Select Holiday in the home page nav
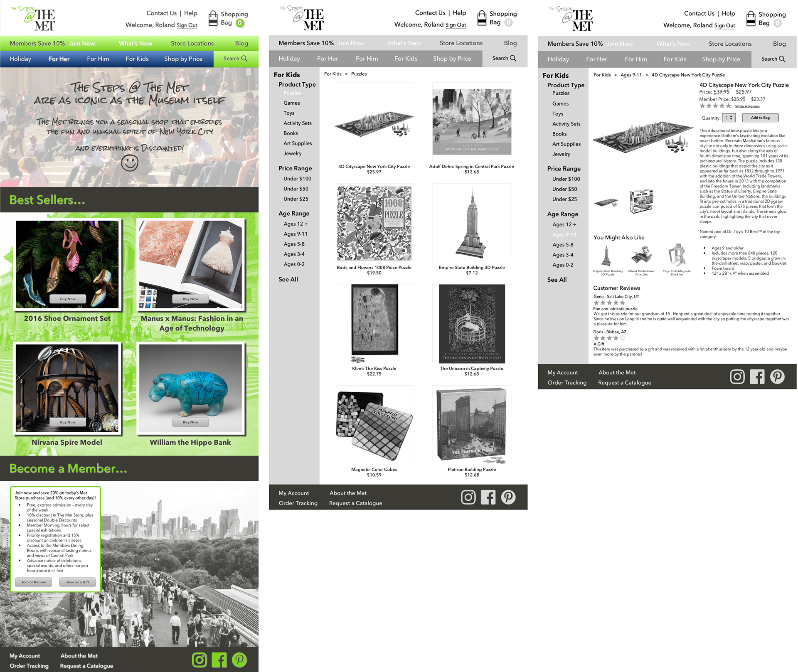Viewport: 798px width, 672px height. tap(20, 59)
